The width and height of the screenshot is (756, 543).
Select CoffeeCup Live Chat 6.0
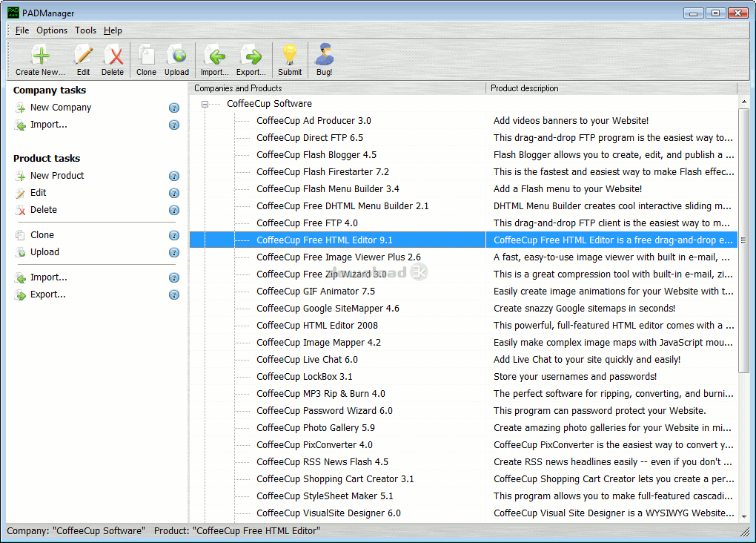pyautogui.click(x=307, y=360)
